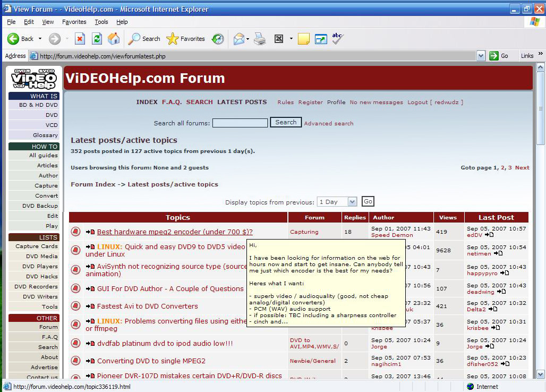Open the Tools menu
The height and width of the screenshot is (392, 546).
[101, 22]
